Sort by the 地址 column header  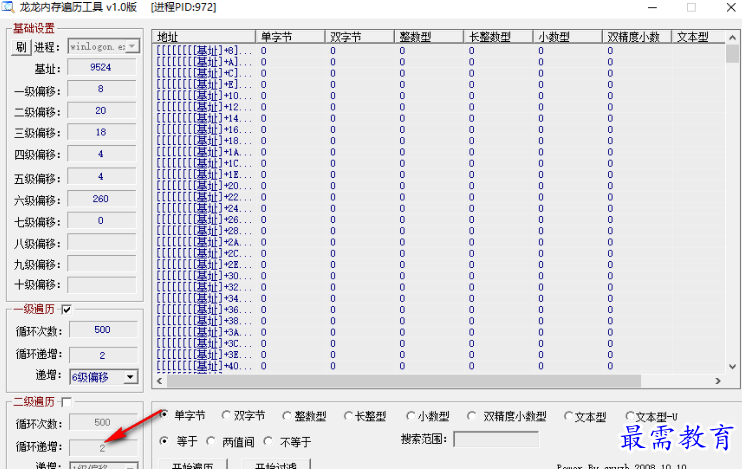pos(203,37)
